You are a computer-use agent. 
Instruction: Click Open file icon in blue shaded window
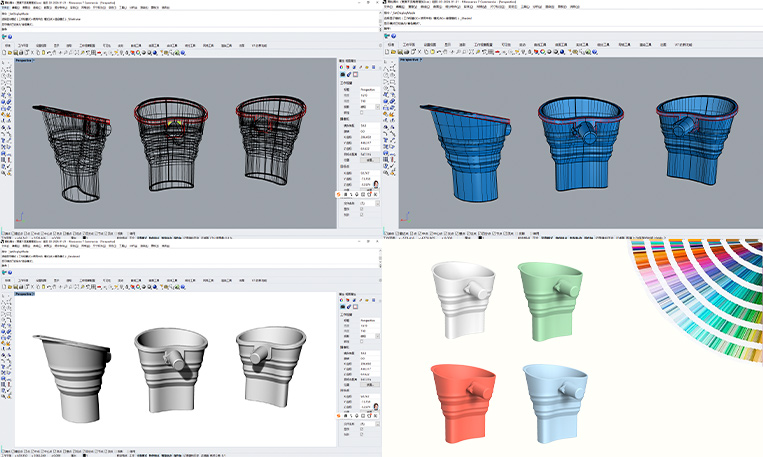click(393, 52)
